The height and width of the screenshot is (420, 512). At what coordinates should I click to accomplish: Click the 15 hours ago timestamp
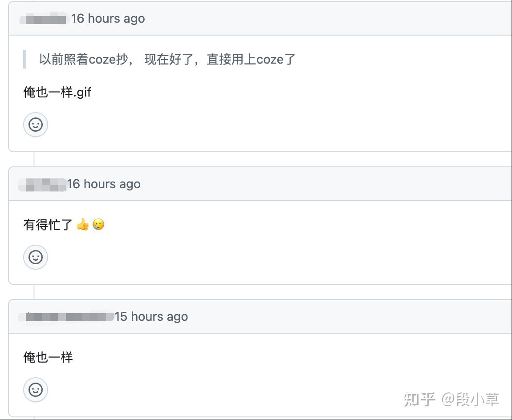pyautogui.click(x=151, y=317)
